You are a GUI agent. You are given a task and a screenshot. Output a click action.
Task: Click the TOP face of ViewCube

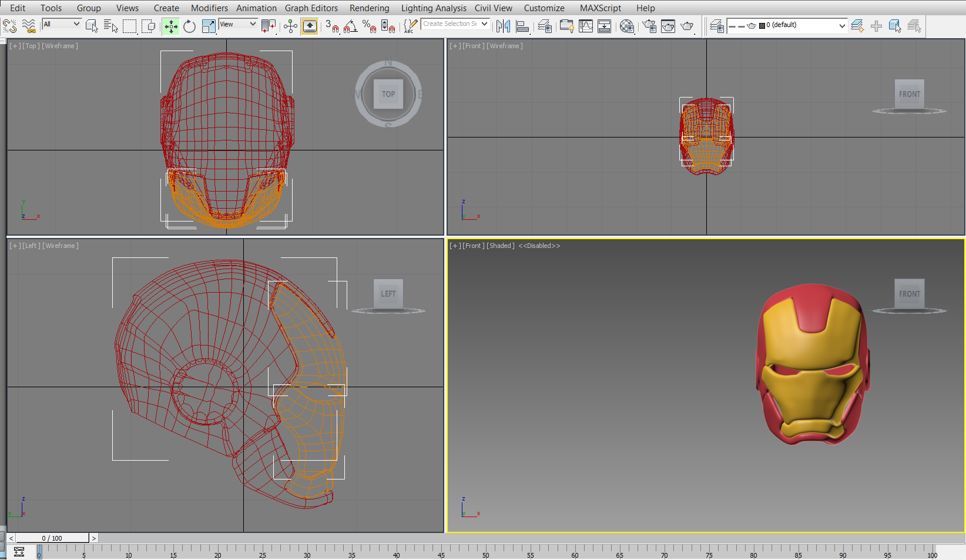388,94
